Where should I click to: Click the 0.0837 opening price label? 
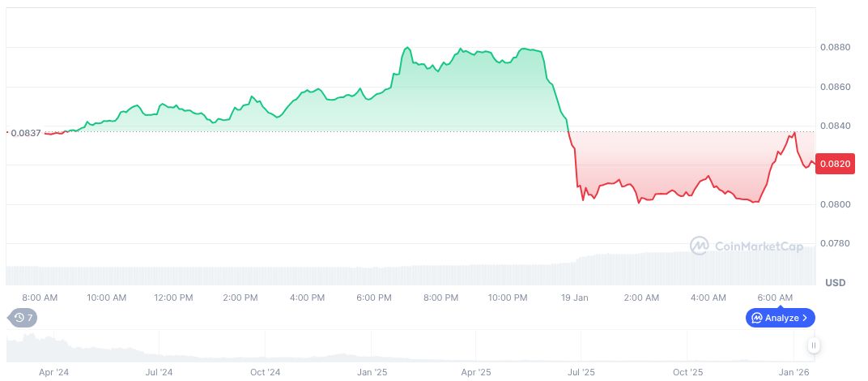click(x=23, y=133)
